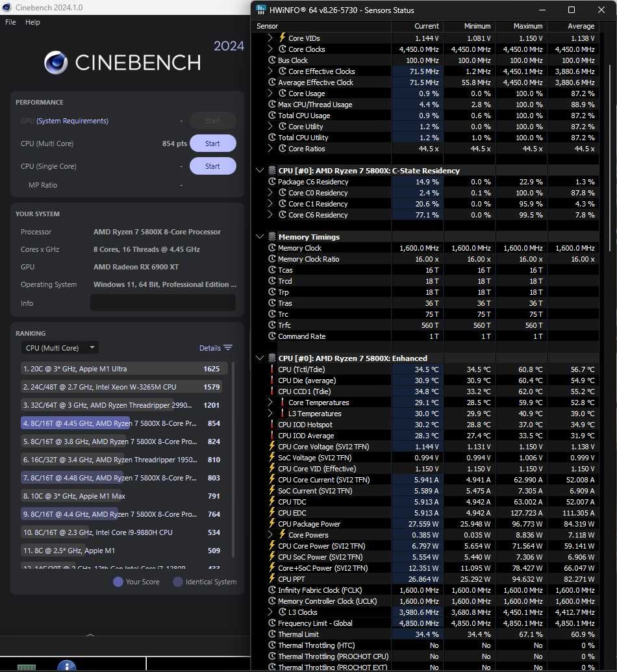Click the icon beside Frequency Limit - Global
Screen dimensions: 617x672
[x=272, y=623]
